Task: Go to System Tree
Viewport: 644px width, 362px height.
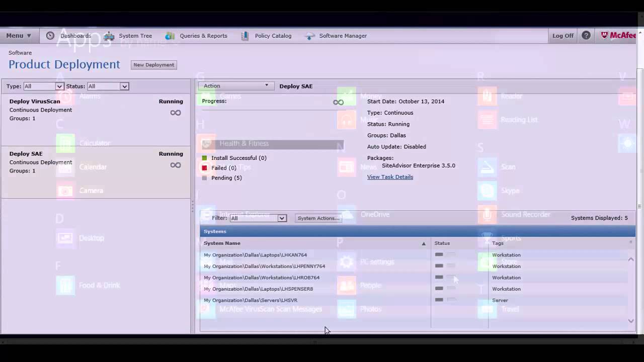Action: click(135, 36)
